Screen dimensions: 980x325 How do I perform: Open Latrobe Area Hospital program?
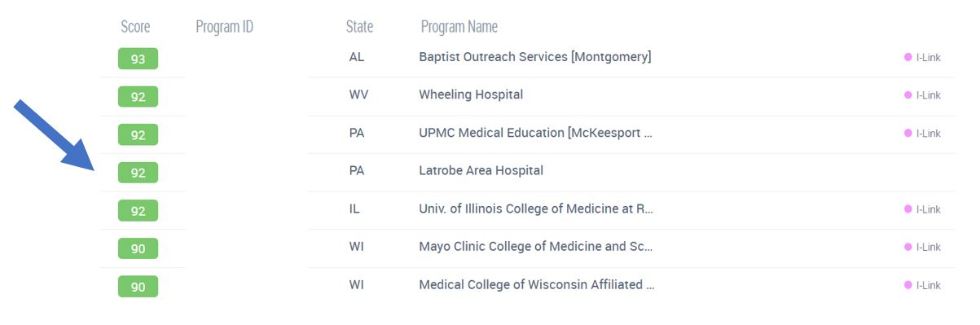[x=481, y=171]
